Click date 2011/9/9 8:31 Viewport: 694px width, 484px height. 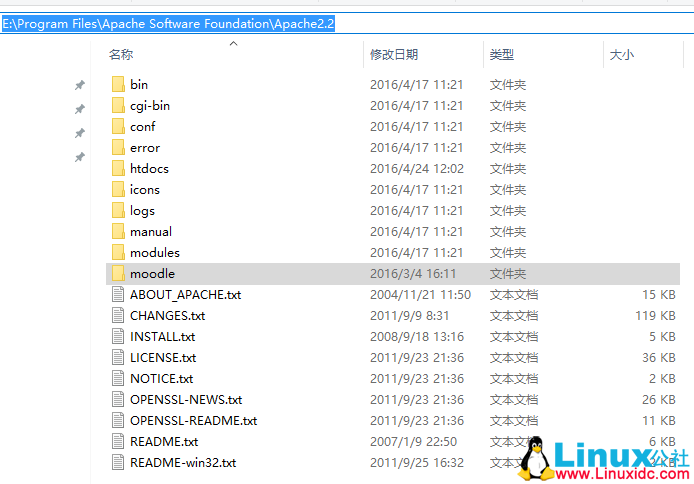(x=409, y=316)
